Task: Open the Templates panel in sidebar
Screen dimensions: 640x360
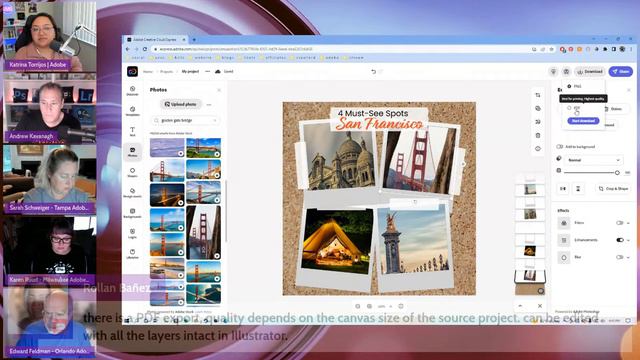Action: pos(132,111)
